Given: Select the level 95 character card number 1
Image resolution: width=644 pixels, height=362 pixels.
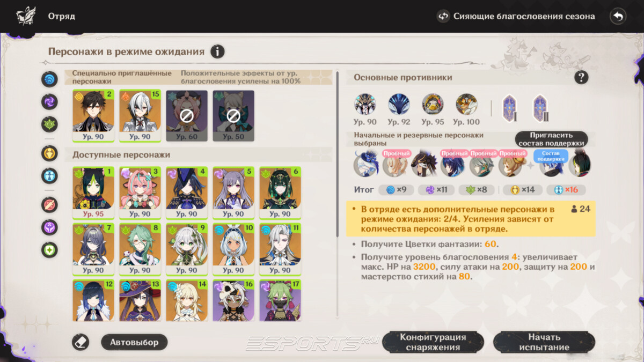Looking at the screenshot, I should [93, 193].
